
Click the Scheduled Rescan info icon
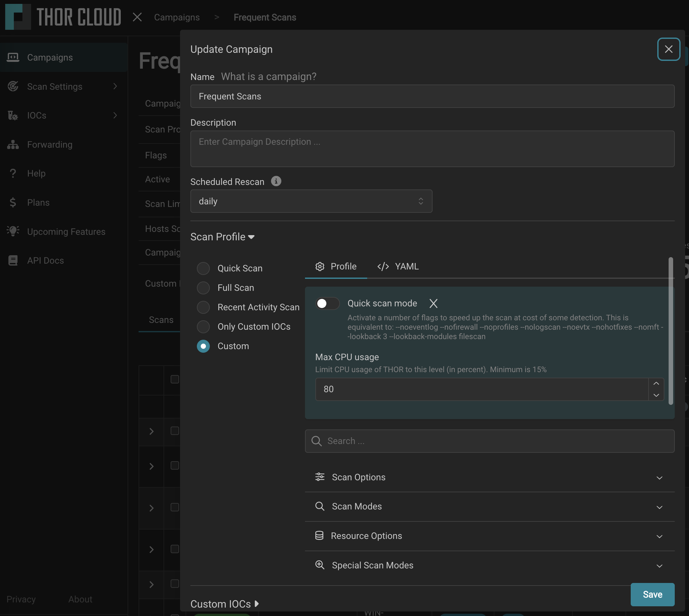276,181
